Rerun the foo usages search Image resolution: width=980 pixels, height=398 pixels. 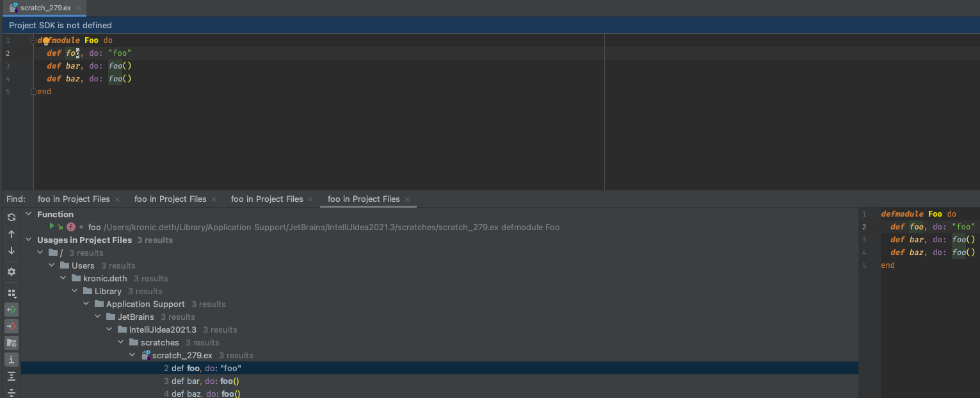(11, 217)
